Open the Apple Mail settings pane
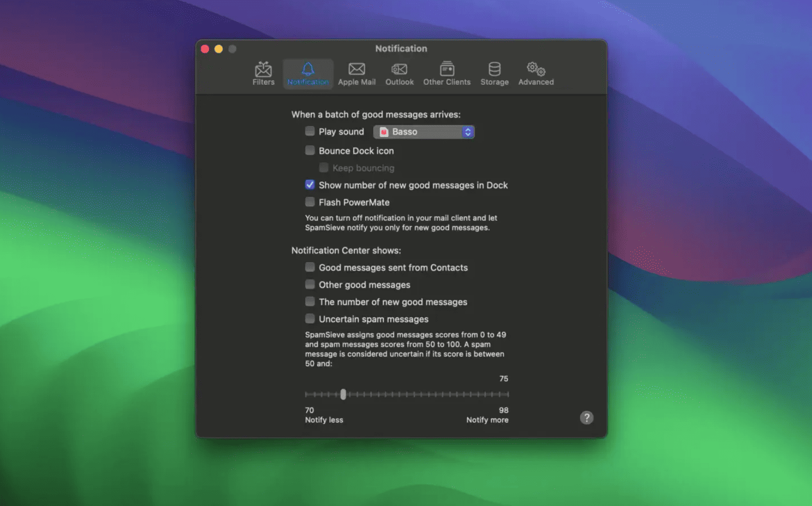 click(x=357, y=74)
